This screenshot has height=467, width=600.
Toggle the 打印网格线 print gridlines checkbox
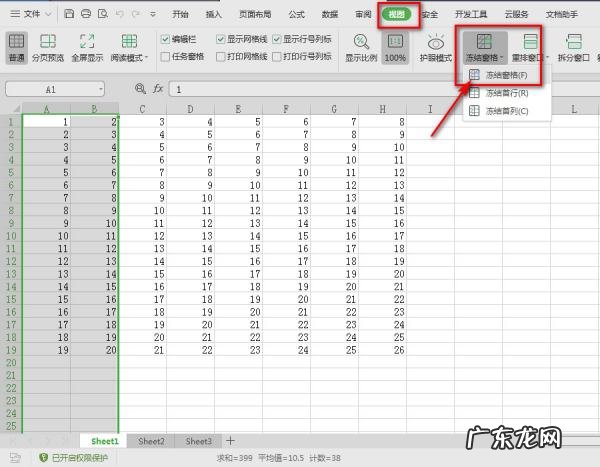[220, 57]
